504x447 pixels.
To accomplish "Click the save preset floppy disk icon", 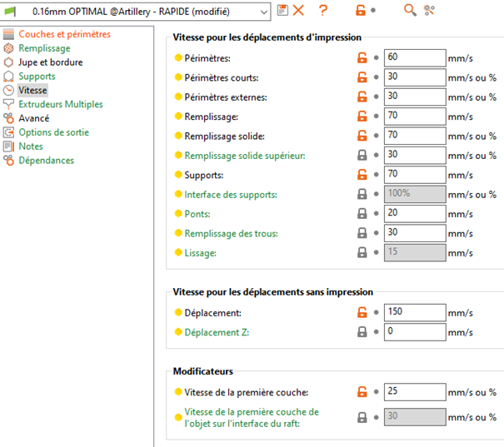I will [283, 10].
